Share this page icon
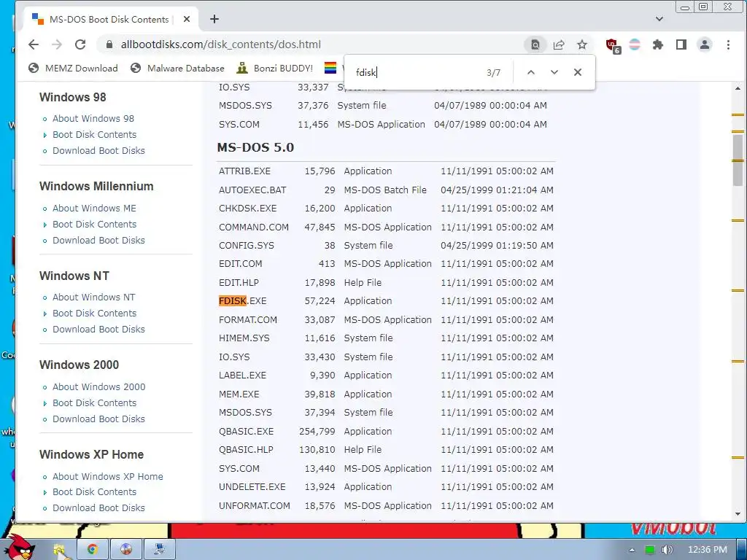This screenshot has height=560, width=747. 559,44
